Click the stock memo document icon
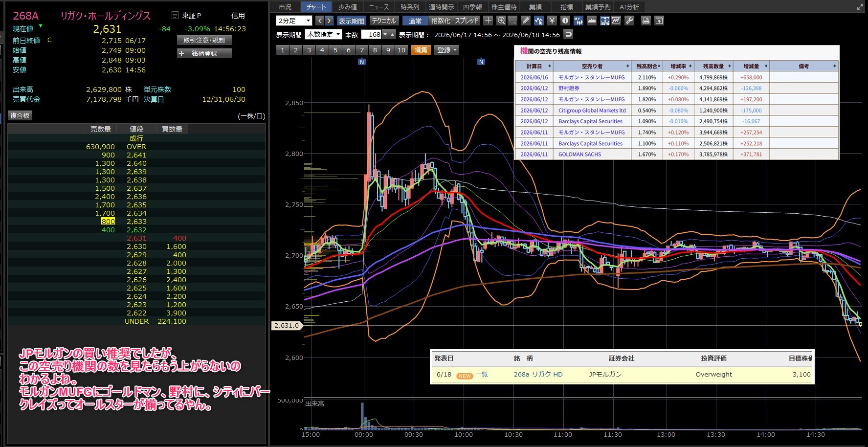 [x=175, y=16]
